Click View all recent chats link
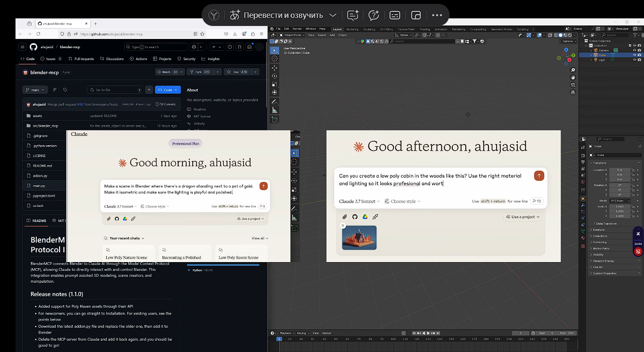Image resolution: width=644 pixels, height=352 pixels. [259, 238]
